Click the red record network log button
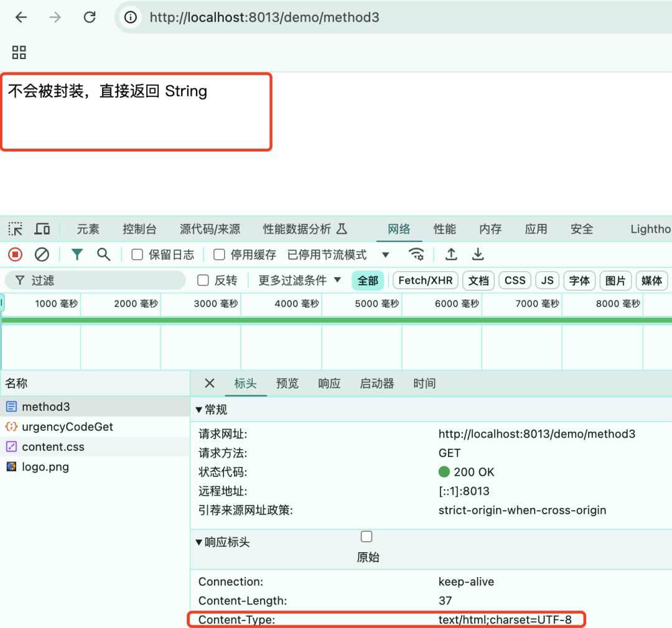 click(x=14, y=254)
